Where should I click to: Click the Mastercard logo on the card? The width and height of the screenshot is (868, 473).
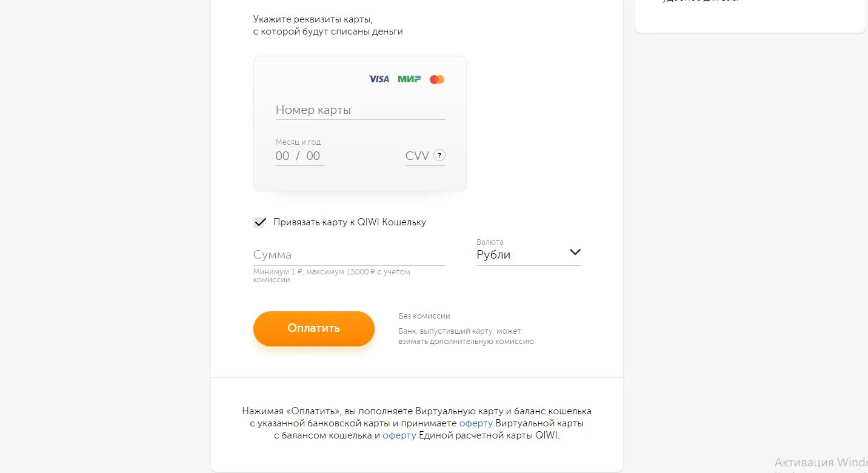[x=437, y=79]
